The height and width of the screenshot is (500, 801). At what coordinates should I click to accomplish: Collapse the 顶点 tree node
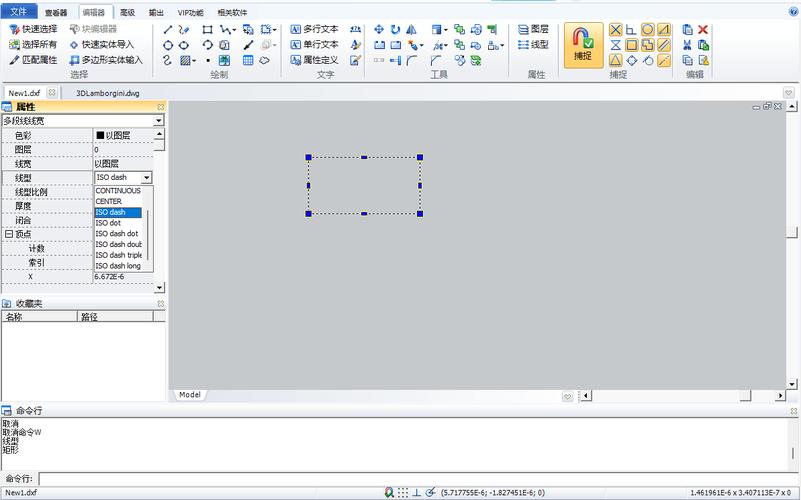coord(9,234)
